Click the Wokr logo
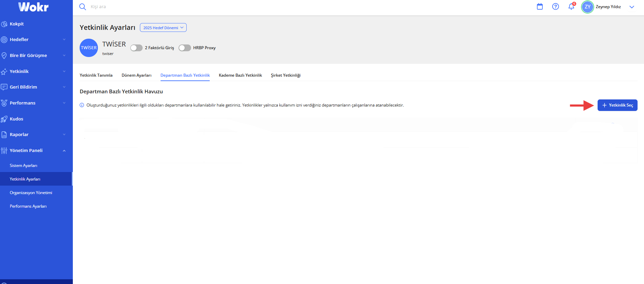644x284 pixels. (x=33, y=7)
